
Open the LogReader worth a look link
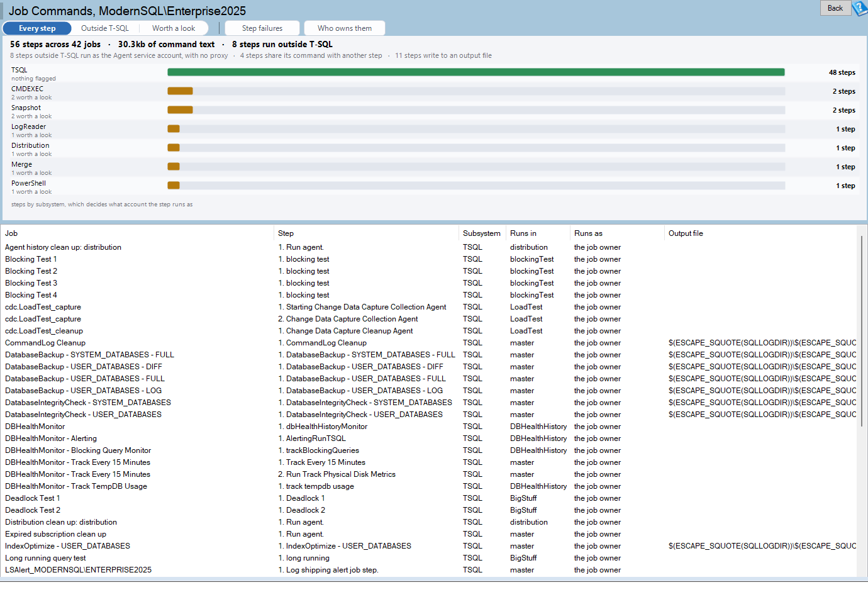point(31,135)
